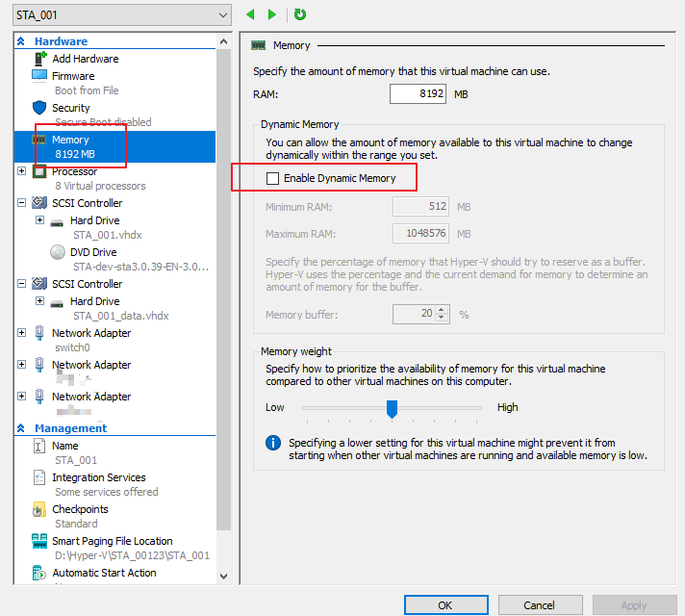Click the RAM amount input field
Screen dimensions: 685x616
419,94
